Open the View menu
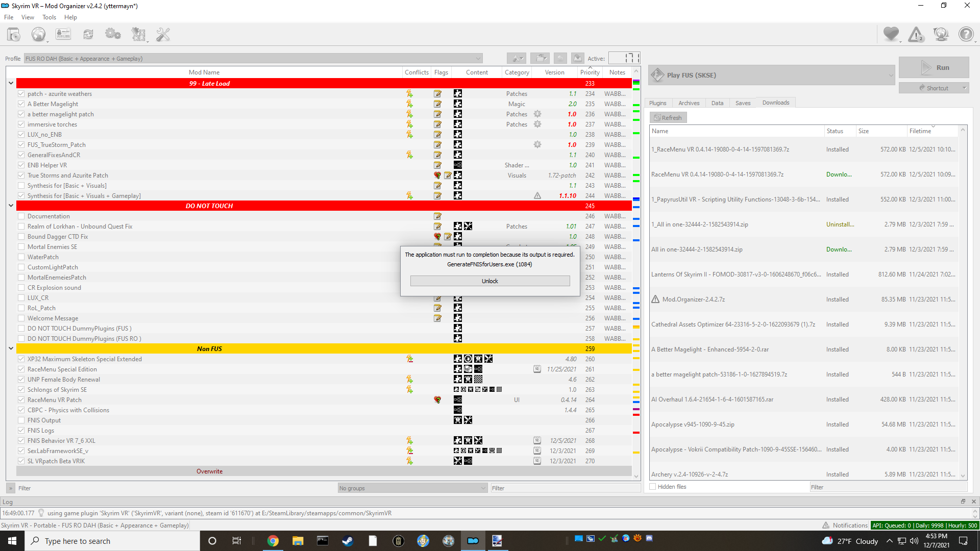980x551 pixels. [x=28, y=17]
